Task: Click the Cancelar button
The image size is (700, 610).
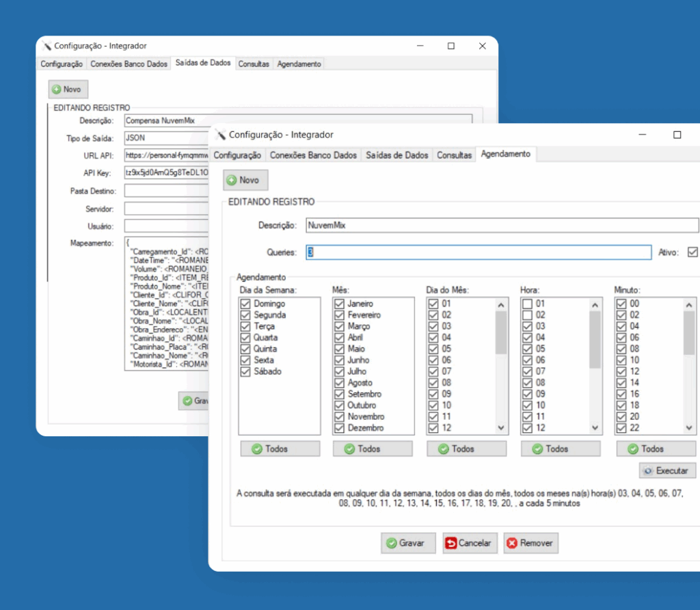Action: tap(470, 543)
